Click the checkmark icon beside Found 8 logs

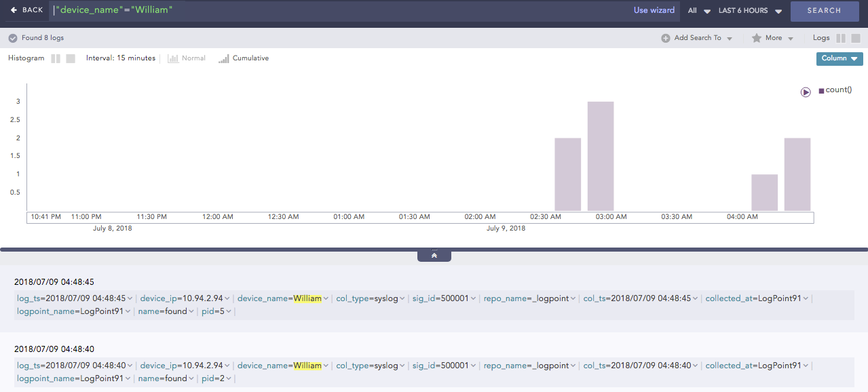pos(12,38)
